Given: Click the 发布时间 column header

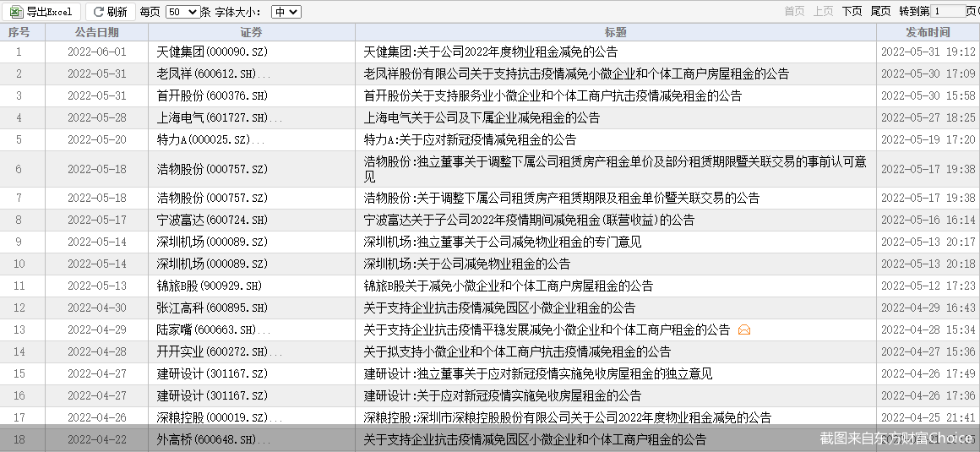Looking at the screenshot, I should click(927, 32).
